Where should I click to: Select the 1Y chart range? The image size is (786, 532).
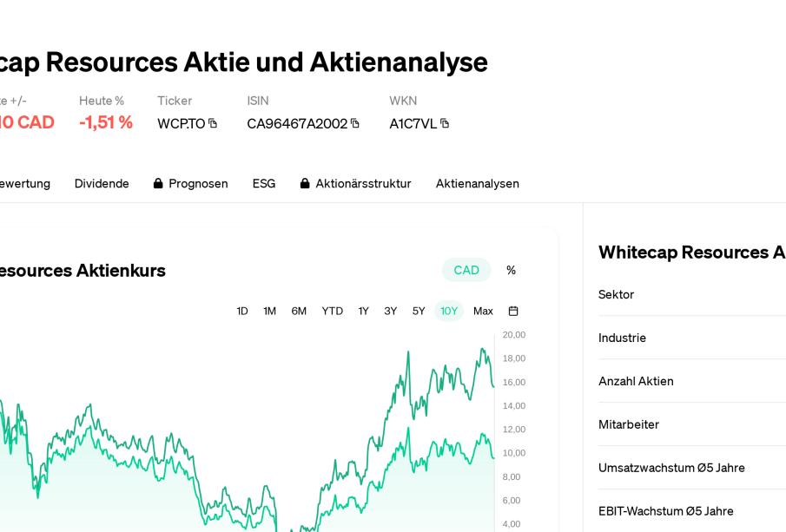click(x=363, y=311)
